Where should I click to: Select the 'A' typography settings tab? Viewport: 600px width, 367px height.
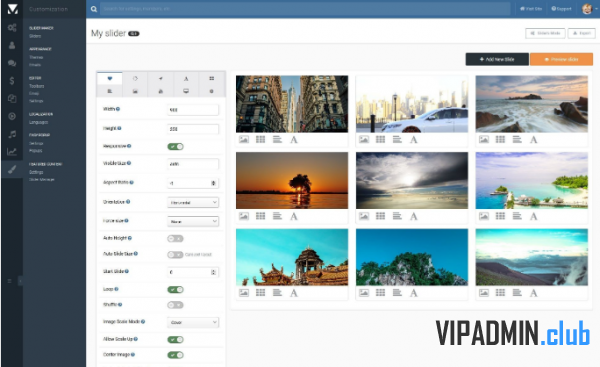tap(186, 78)
